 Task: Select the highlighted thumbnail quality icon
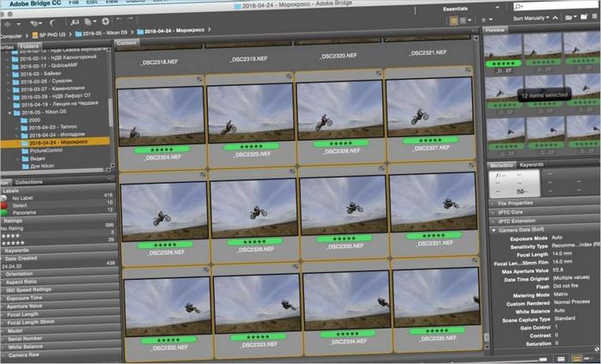[x=453, y=21]
